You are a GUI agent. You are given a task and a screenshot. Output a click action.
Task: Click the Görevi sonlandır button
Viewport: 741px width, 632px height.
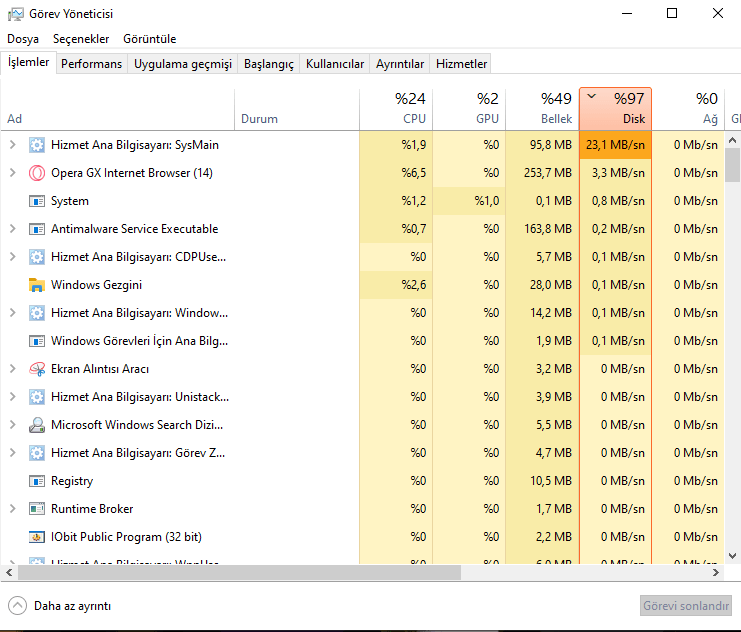click(x=686, y=606)
